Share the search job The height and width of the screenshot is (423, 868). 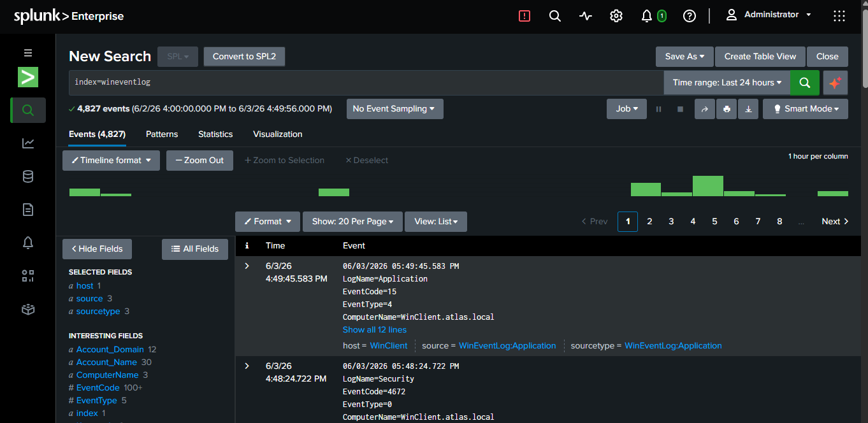tap(705, 109)
